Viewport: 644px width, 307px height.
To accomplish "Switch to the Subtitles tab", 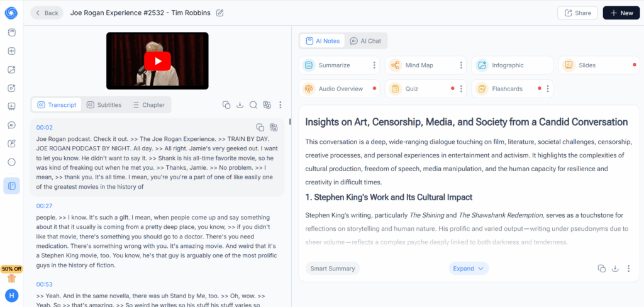I will (104, 105).
